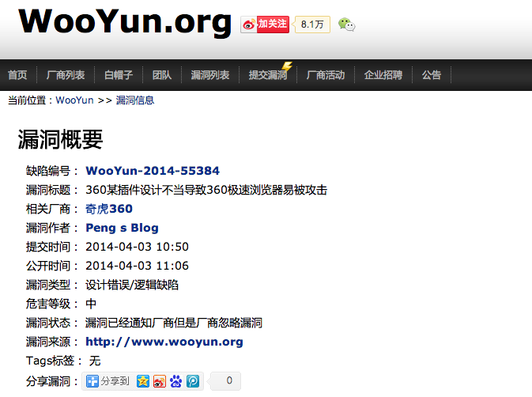Open 漏洞列表 in navigation bar
This screenshot has width=532, height=397.
209,75
